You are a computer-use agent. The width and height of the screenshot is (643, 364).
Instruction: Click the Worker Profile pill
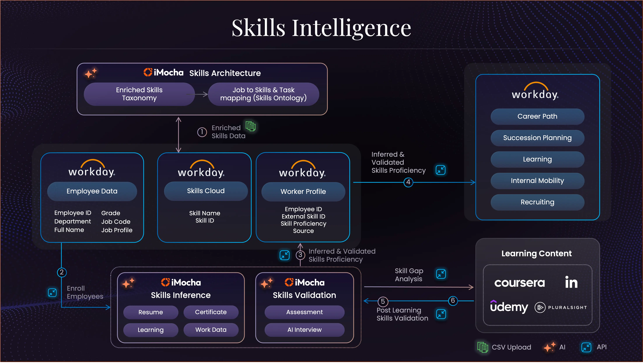coord(303,192)
